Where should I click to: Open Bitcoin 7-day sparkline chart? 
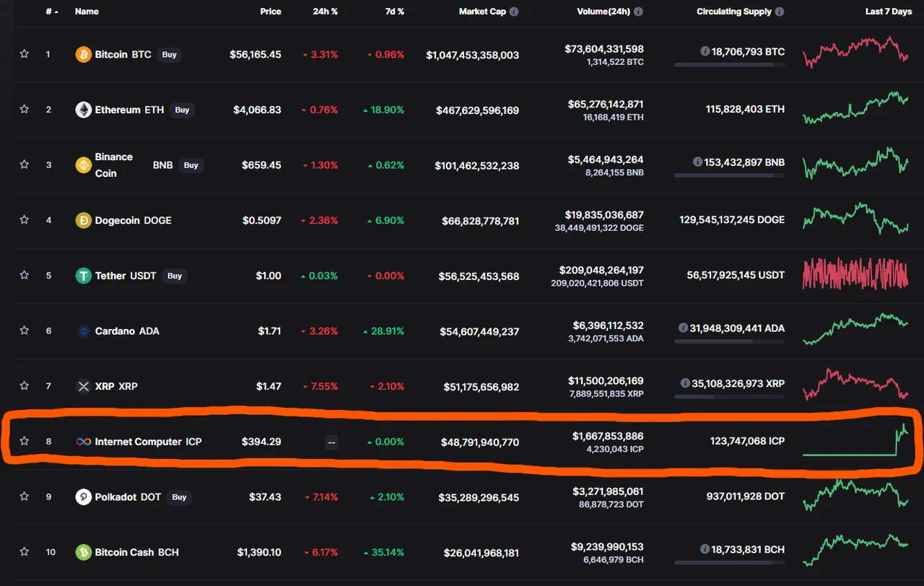pos(855,52)
